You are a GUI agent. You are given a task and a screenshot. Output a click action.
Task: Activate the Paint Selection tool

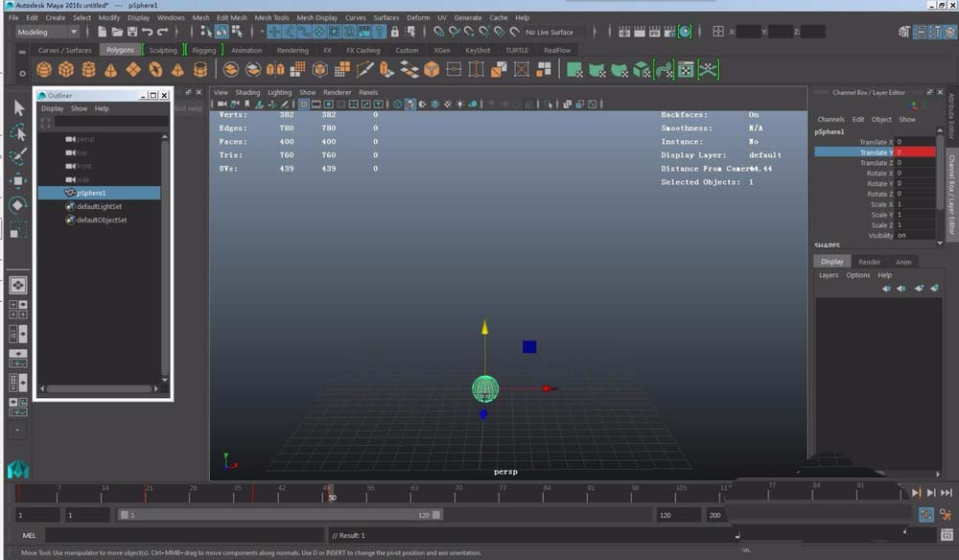(x=18, y=155)
